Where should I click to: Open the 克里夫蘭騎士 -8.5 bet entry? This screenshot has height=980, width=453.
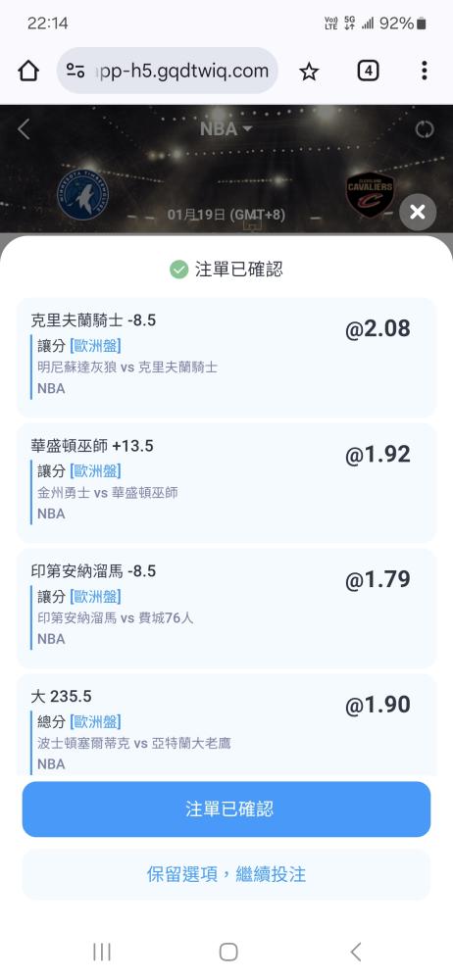(x=226, y=357)
